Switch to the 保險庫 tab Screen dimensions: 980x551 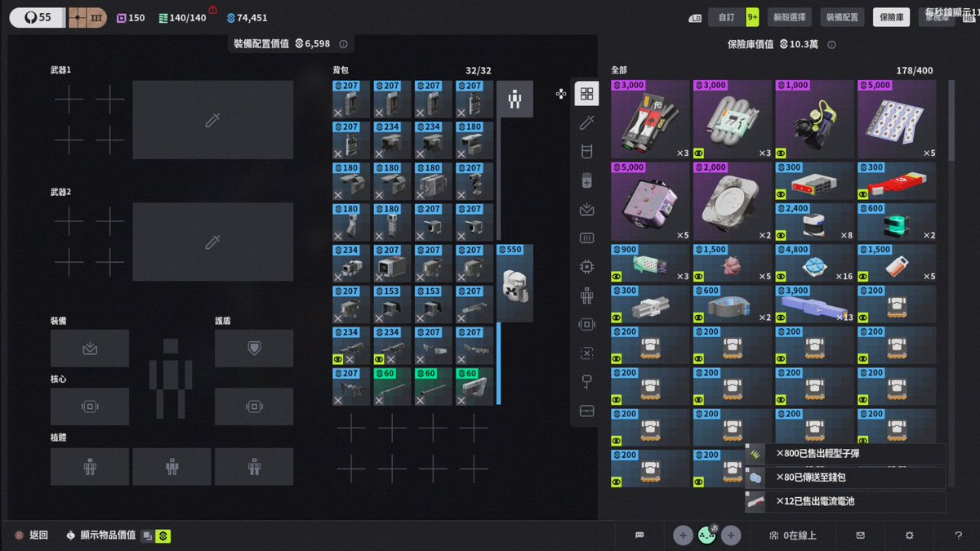[891, 17]
